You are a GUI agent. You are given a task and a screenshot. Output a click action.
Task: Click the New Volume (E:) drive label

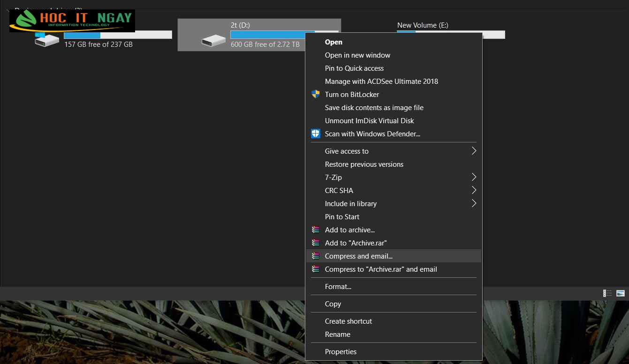[x=423, y=25]
